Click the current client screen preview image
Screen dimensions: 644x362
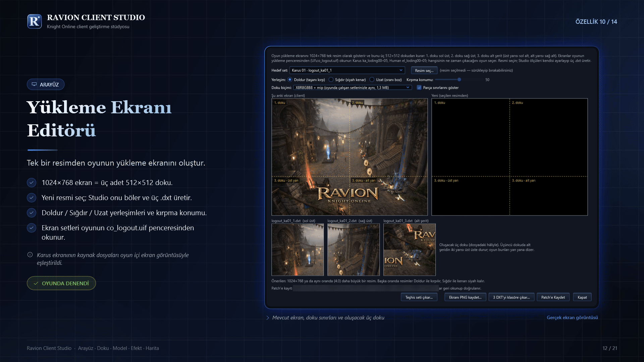tap(350, 157)
